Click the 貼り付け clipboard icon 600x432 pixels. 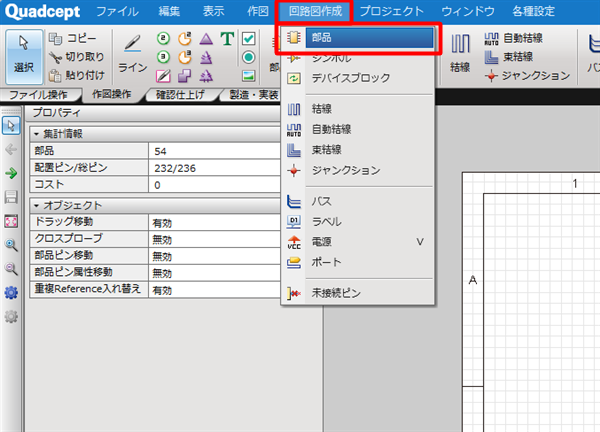click(55, 76)
